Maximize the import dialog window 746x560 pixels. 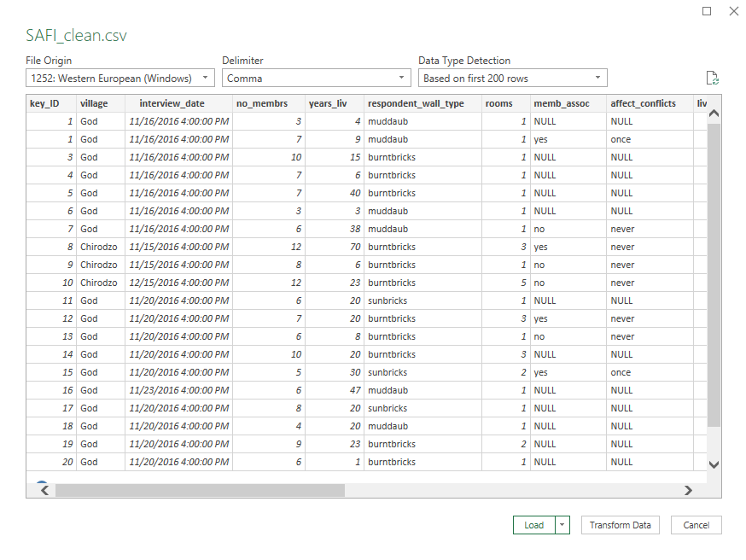point(707,11)
